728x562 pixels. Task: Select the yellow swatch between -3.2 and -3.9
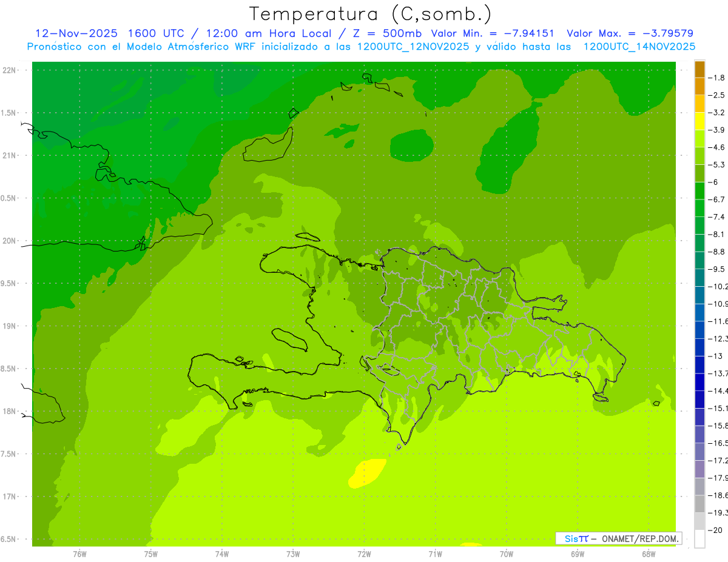[699, 121]
